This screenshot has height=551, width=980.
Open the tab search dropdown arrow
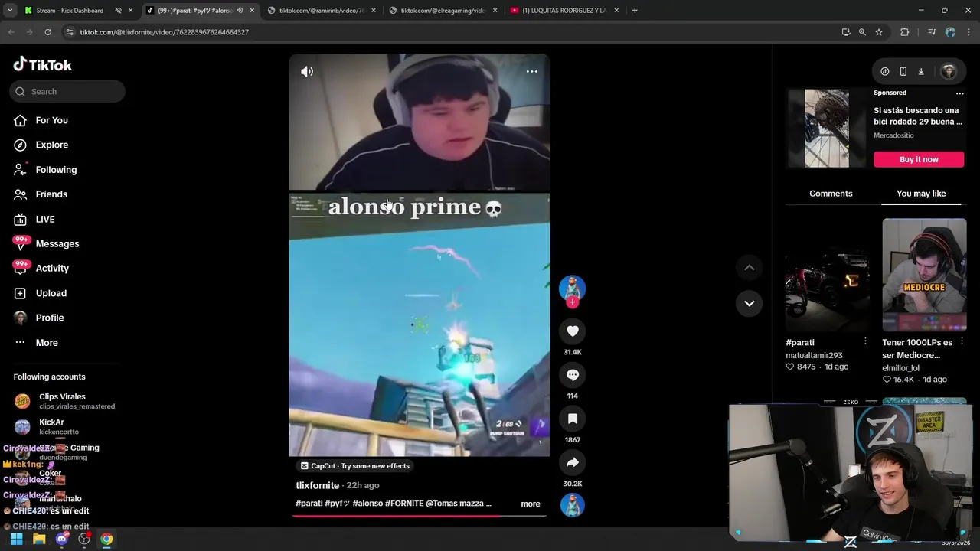(x=9, y=11)
